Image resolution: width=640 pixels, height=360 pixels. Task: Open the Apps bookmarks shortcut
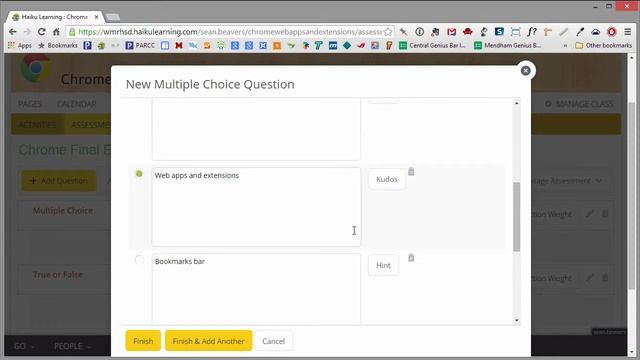click(20, 45)
